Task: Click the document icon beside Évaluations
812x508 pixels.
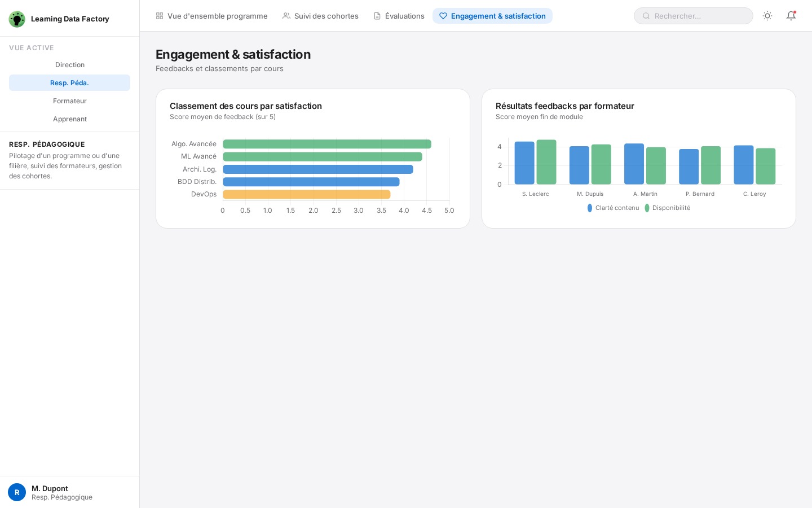Action: pos(377,16)
